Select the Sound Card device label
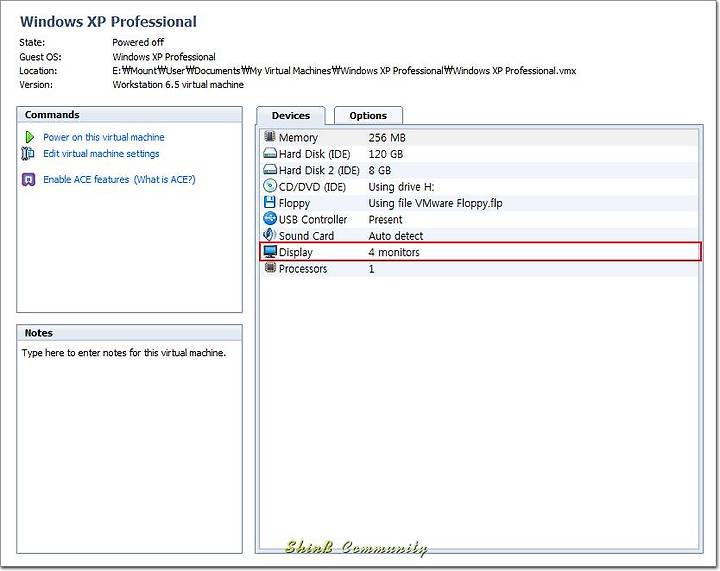Image resolution: width=720 pixels, height=571 pixels. [x=306, y=236]
